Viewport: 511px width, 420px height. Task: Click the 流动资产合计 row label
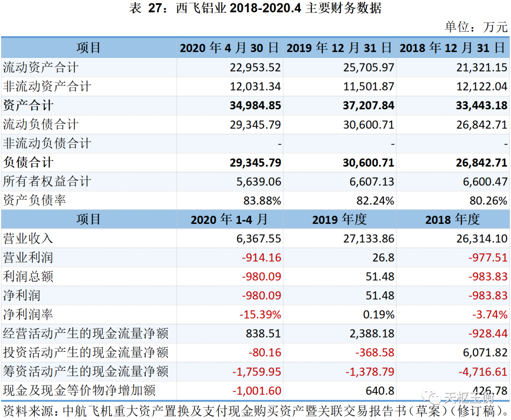pos(41,68)
